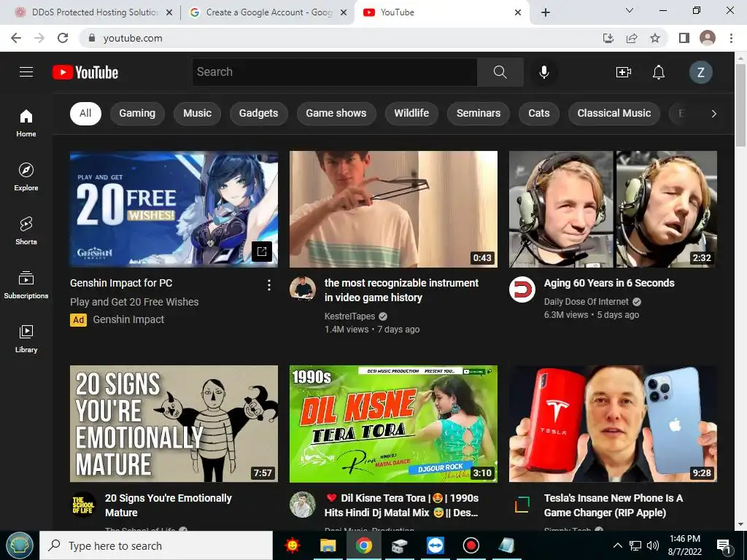
Task: Start voice search with microphone icon
Action: (544, 72)
